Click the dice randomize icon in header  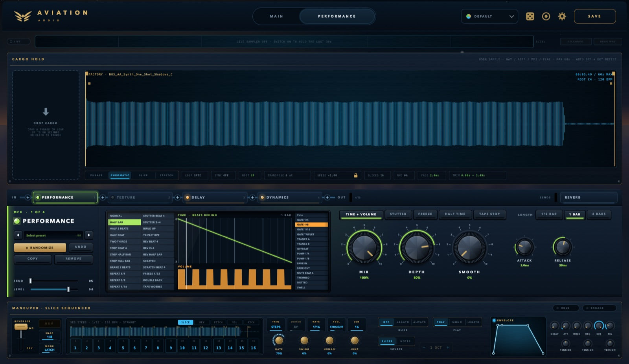tap(530, 16)
